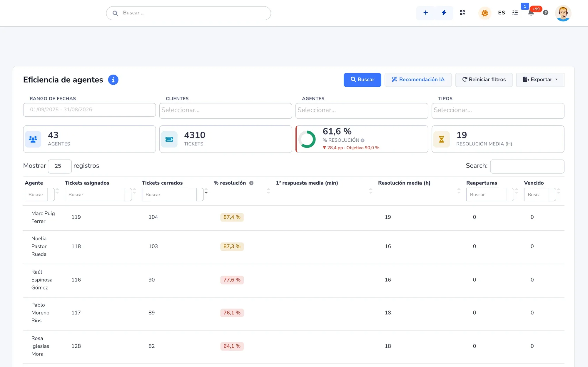588x367 pixels.
Task: Toggle the sun theme mode icon
Action: (485, 13)
